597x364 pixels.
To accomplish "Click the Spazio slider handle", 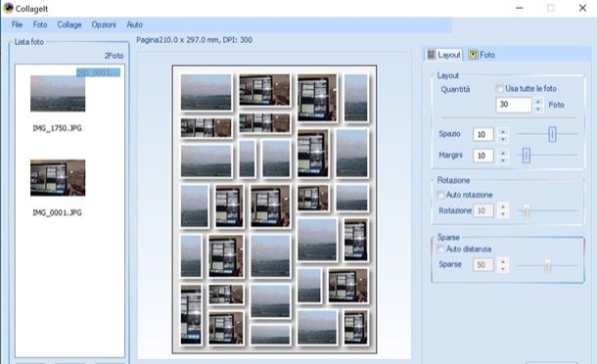I will [552, 134].
